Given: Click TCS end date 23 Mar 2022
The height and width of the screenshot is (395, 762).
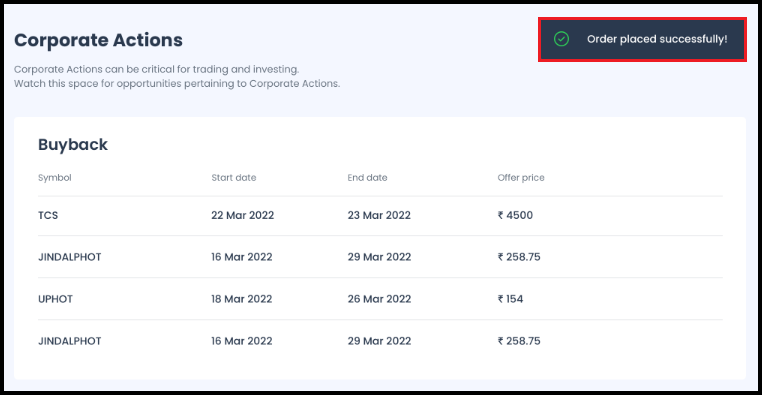Looking at the screenshot, I should pos(379,215).
